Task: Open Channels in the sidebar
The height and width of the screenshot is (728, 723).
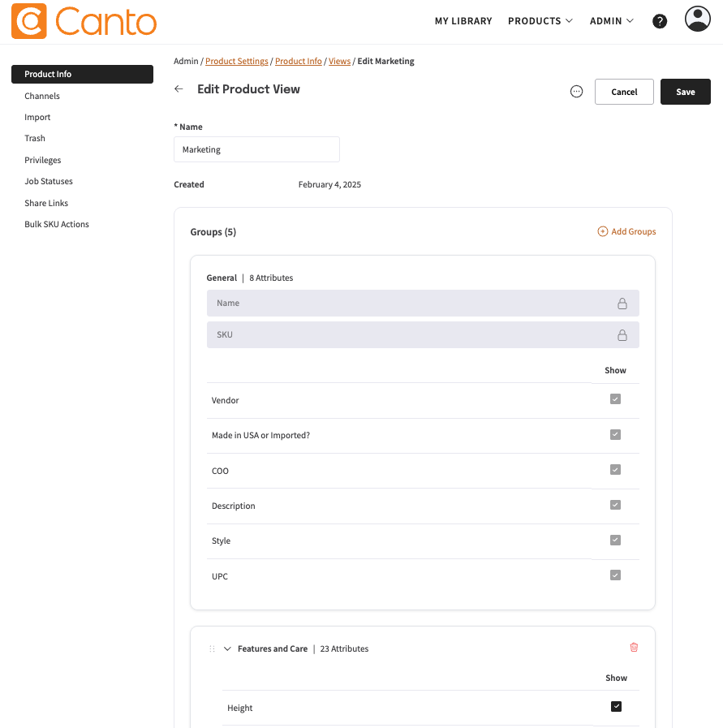Action: click(x=42, y=96)
